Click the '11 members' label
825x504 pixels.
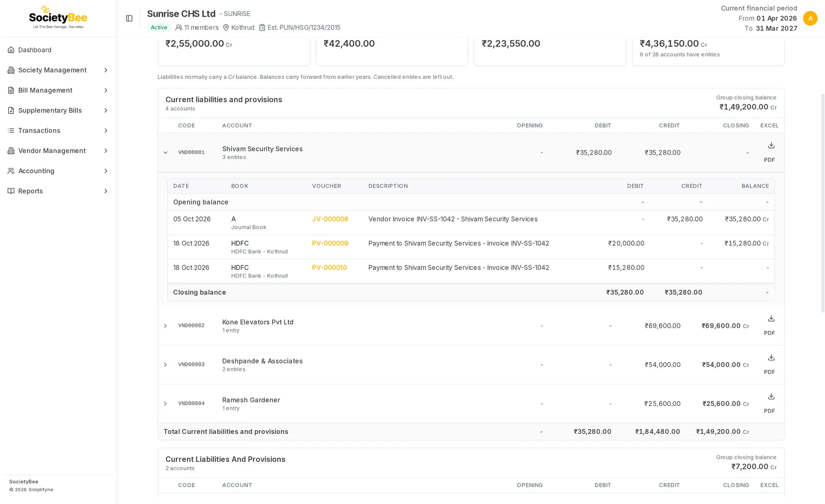point(197,27)
